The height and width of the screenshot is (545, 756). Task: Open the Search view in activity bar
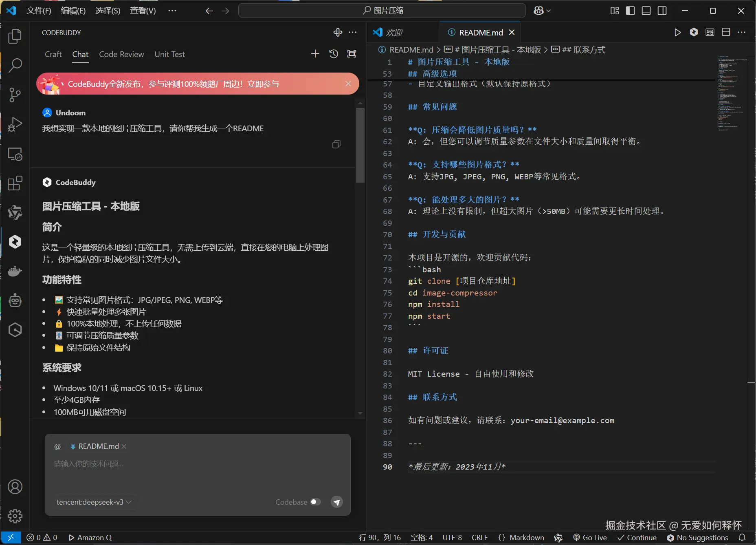click(15, 65)
